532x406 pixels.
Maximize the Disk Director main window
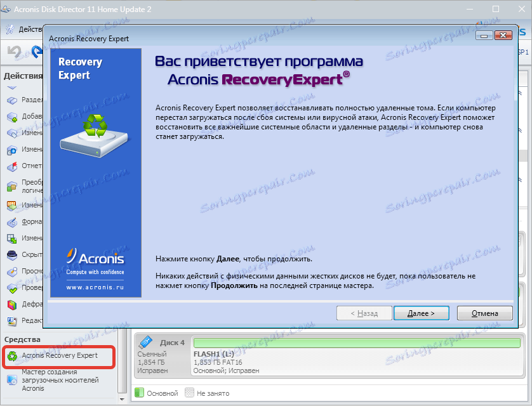pos(496,9)
